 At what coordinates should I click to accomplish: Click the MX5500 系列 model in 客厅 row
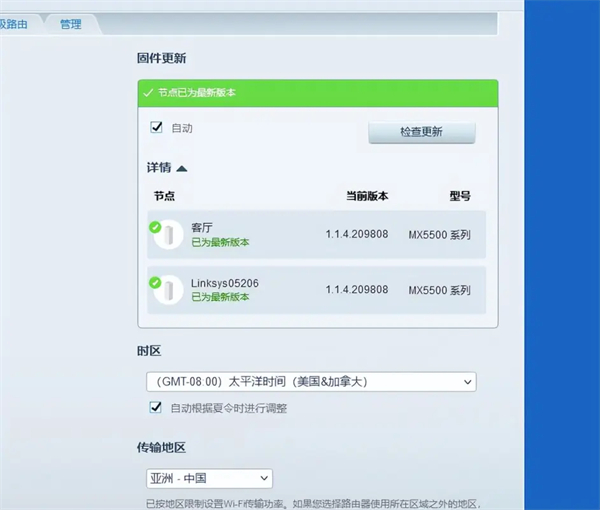(439, 235)
